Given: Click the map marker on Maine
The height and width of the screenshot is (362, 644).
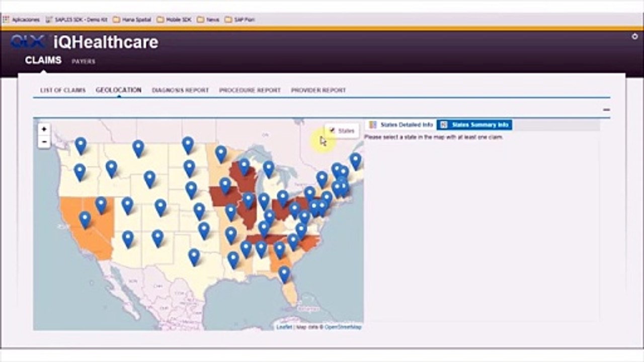Looking at the screenshot, I should pos(355,161).
